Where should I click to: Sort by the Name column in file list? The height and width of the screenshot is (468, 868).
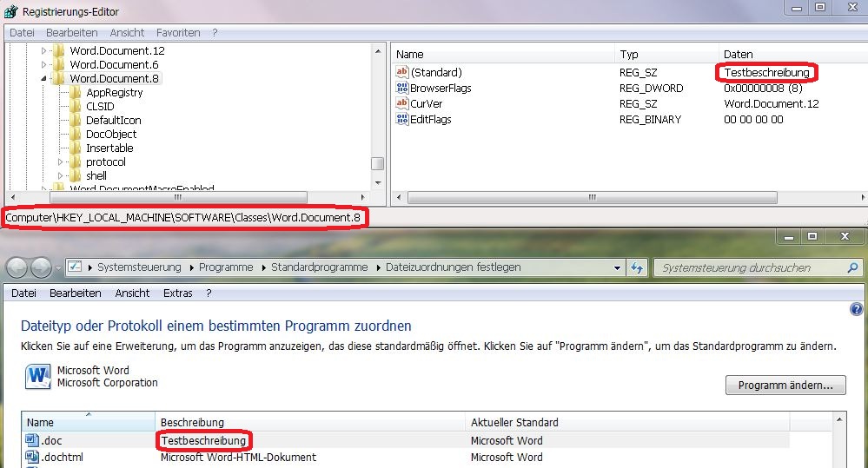(89, 422)
